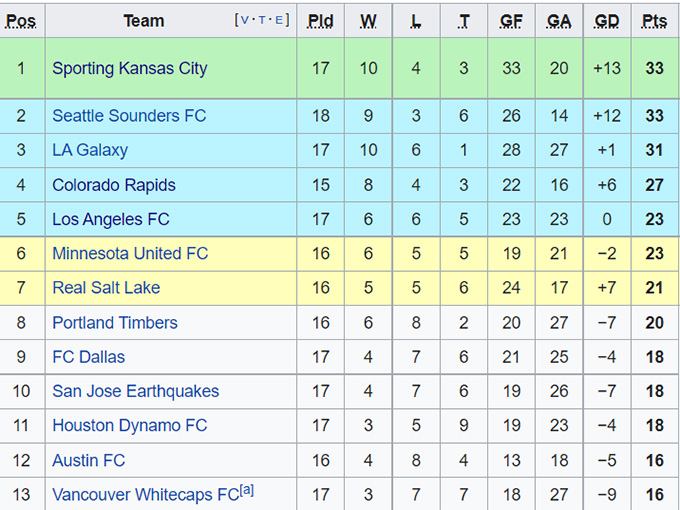Image resolution: width=680 pixels, height=510 pixels.
Task: Click the T (talk) template link
Action: point(263,20)
